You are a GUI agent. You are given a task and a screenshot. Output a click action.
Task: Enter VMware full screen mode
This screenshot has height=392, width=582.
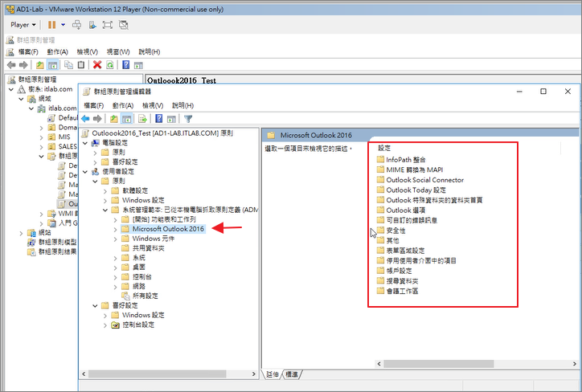click(107, 25)
